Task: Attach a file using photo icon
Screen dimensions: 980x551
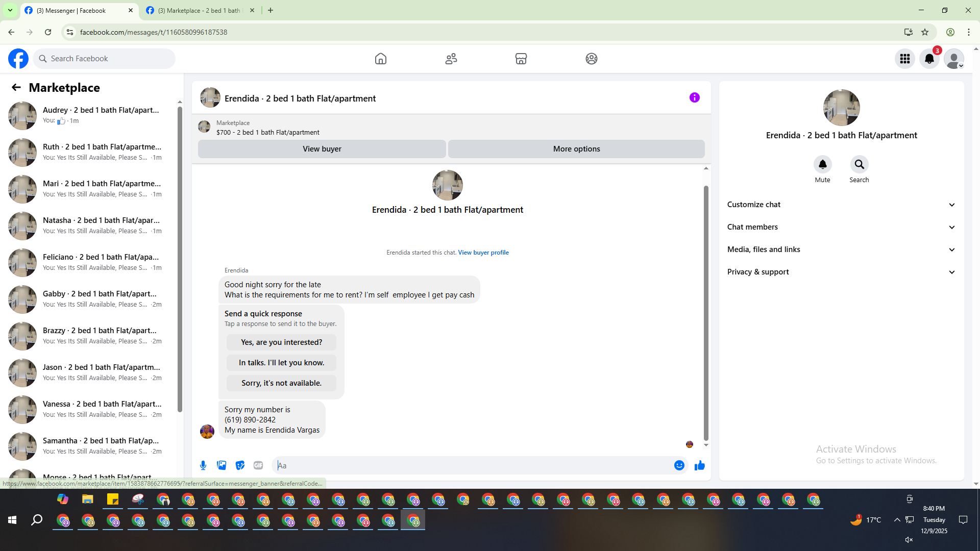Action: pyautogui.click(x=222, y=465)
